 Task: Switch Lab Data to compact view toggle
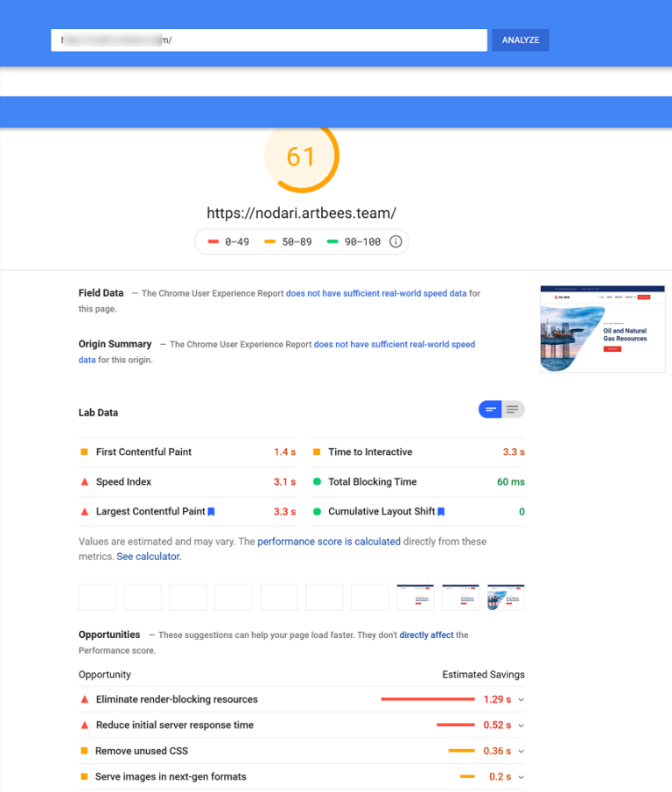point(490,410)
